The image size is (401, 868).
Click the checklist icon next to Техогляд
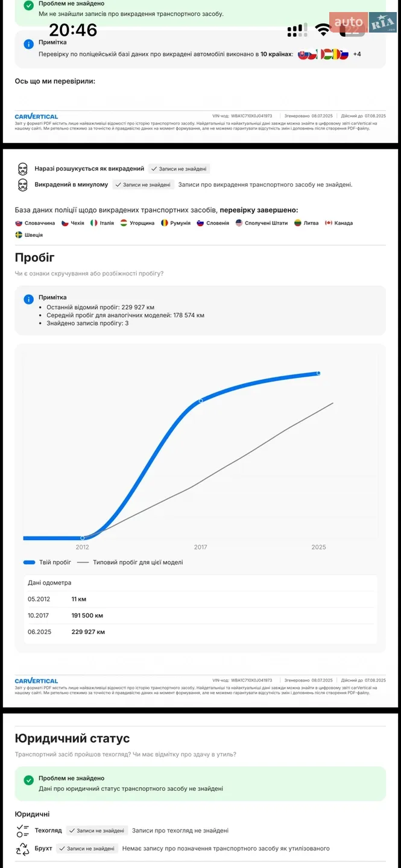coord(23,831)
